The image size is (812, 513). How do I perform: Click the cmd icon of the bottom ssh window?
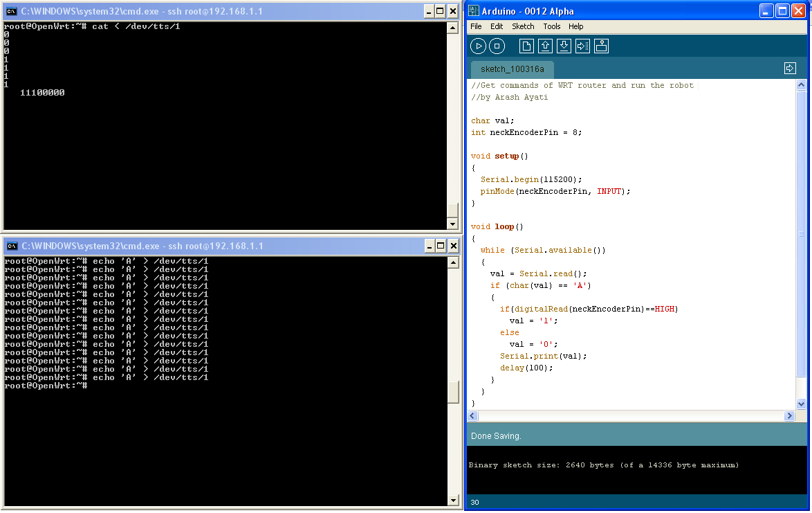[x=12, y=246]
